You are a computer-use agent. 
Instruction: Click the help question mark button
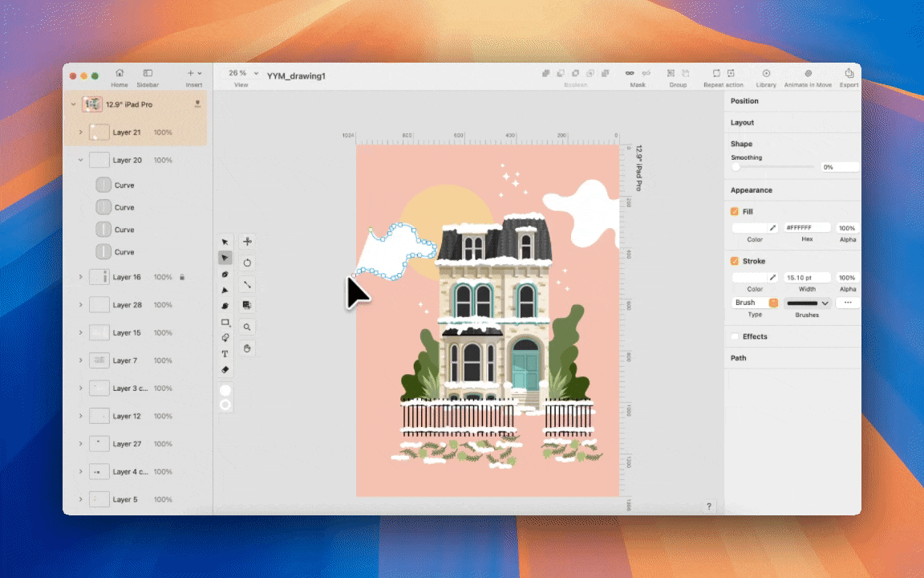(x=709, y=506)
